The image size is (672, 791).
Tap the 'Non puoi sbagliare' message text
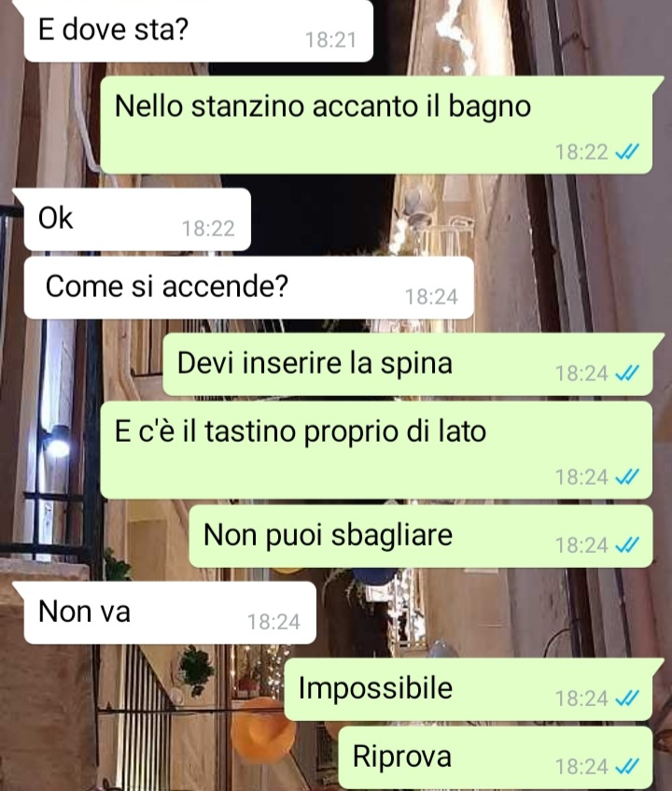(x=328, y=535)
